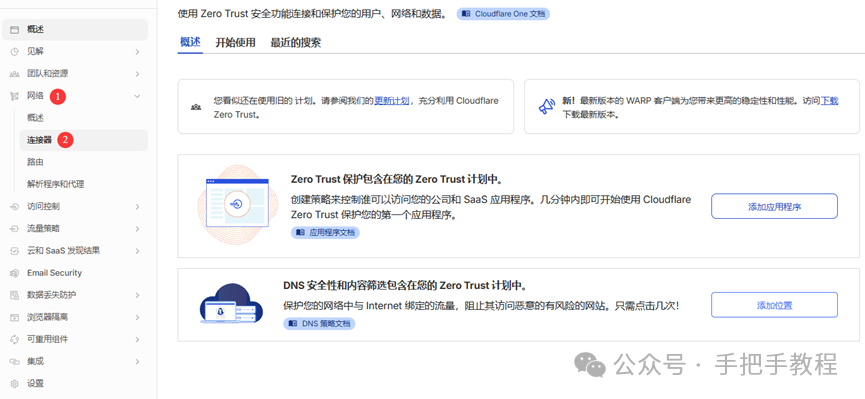Click the 网络 network icon in sidebar
This screenshot has height=399, width=865.
click(x=15, y=96)
